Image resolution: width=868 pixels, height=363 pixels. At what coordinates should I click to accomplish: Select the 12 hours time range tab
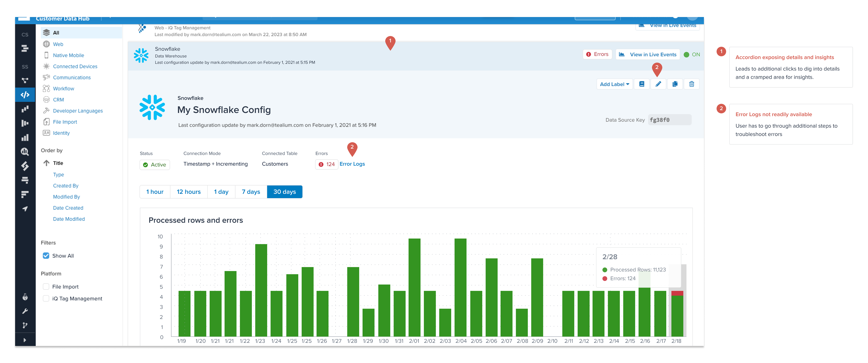click(189, 191)
